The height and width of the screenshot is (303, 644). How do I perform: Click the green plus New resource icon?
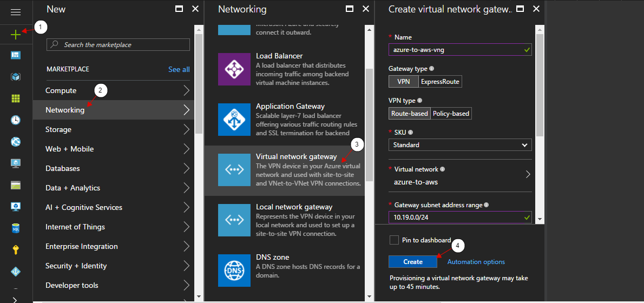click(16, 35)
